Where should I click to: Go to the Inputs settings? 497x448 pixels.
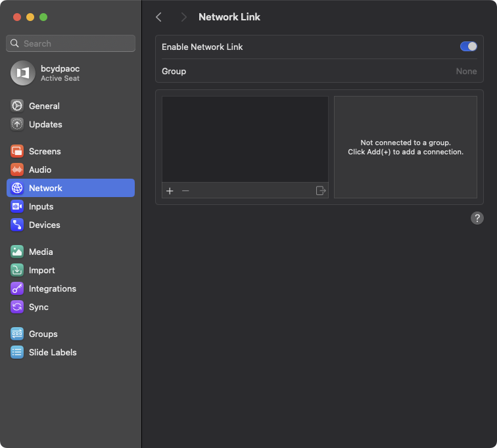[x=41, y=206]
